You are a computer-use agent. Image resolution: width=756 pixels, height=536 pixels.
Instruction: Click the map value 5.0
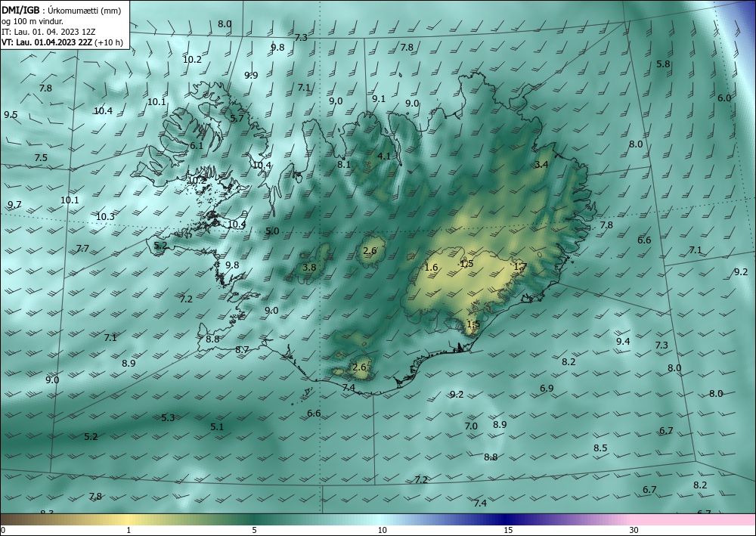(272, 231)
